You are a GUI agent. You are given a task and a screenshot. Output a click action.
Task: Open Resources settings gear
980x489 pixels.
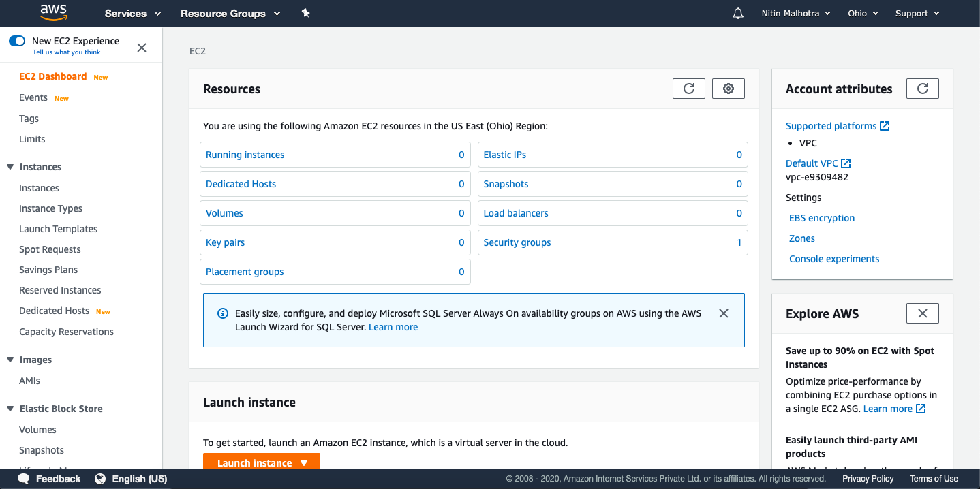729,89
